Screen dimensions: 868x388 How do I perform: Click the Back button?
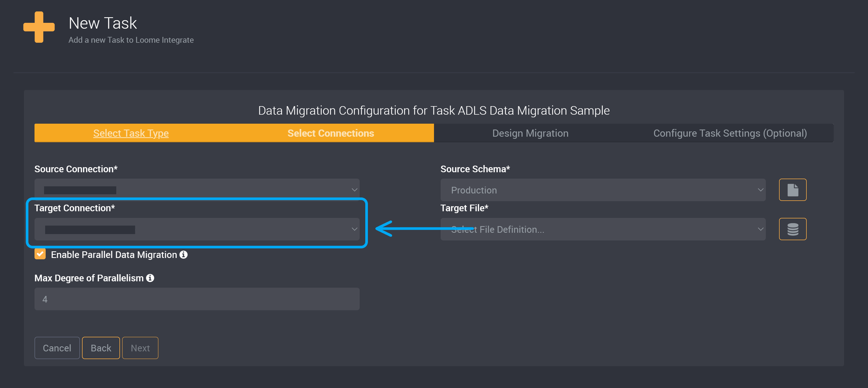[x=101, y=348]
